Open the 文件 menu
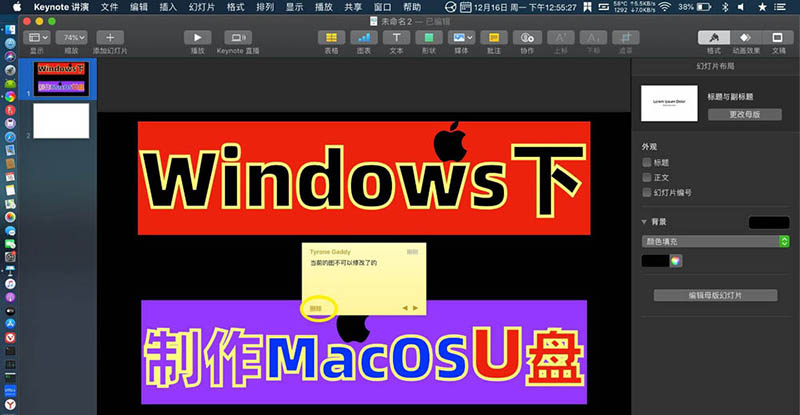Image resolution: width=800 pixels, height=415 pixels. (109, 7)
